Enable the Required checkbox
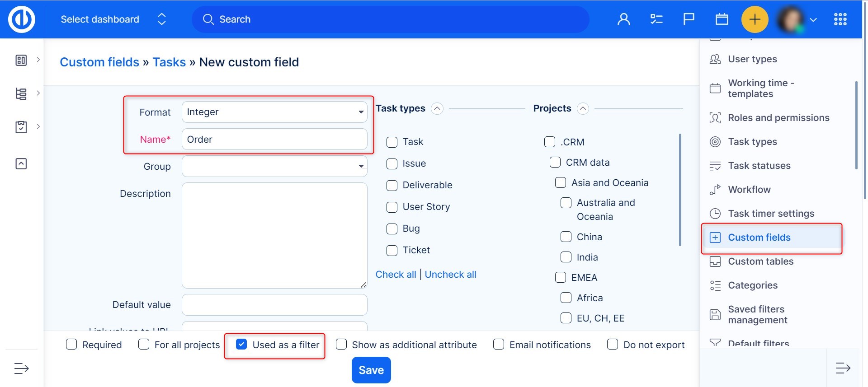Viewport: 868px width, 387px height. pos(71,345)
